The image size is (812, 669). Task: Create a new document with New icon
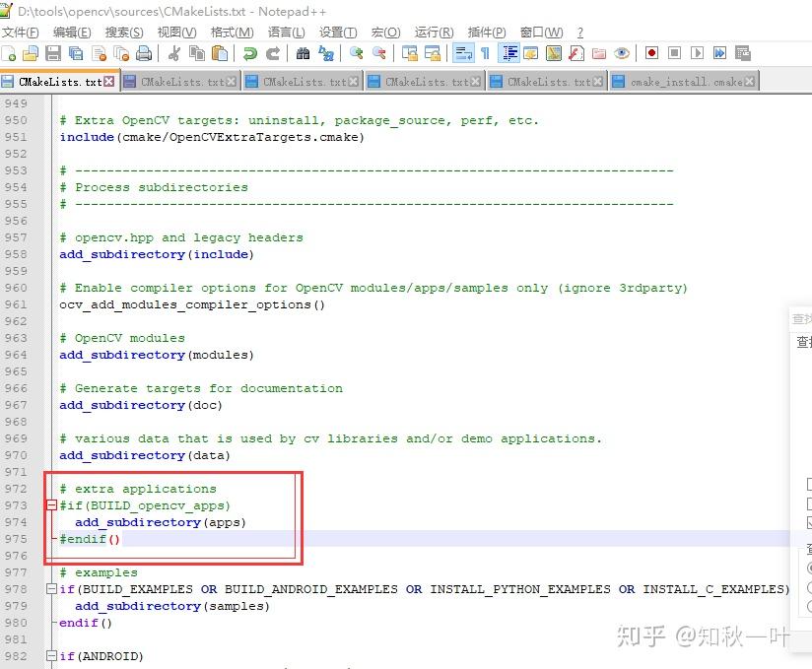(8, 53)
